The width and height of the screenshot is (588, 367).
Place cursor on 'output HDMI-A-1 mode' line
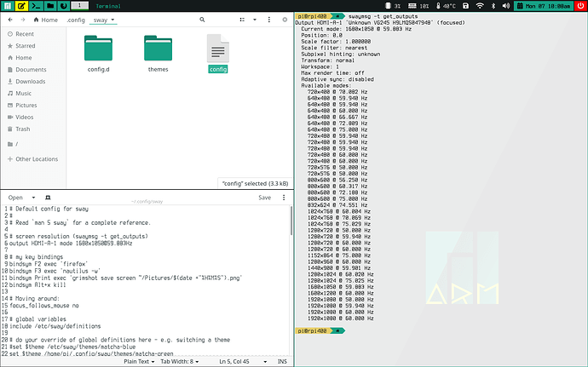point(71,244)
